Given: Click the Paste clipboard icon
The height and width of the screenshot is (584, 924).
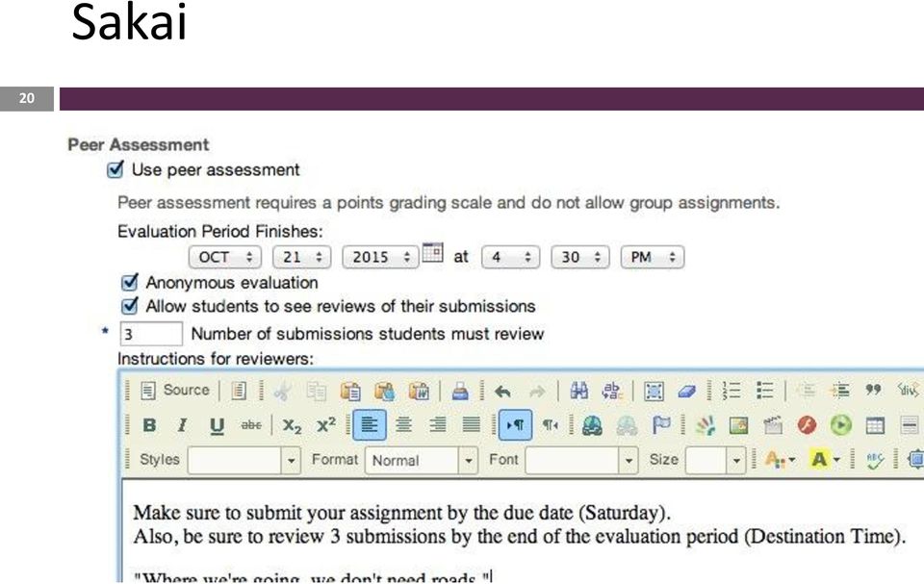Looking at the screenshot, I should pos(350,392).
